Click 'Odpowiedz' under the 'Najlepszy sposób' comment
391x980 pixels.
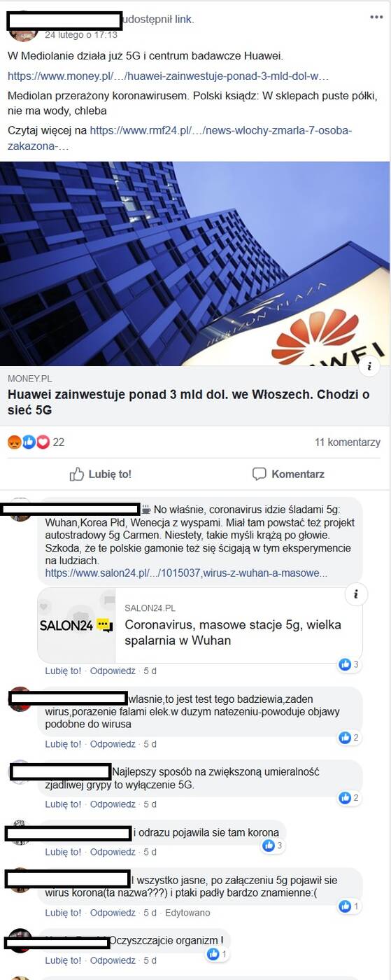click(113, 804)
